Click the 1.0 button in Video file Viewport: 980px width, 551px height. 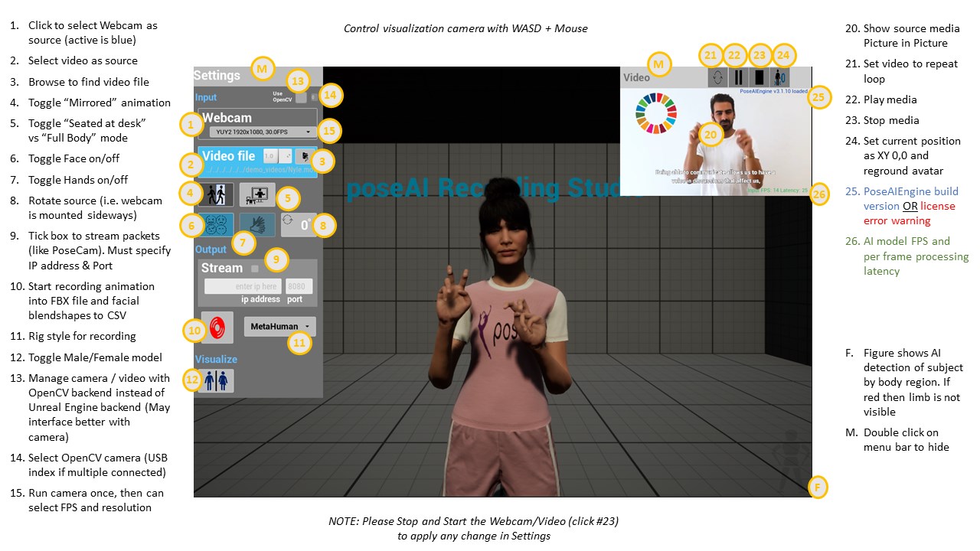pyautogui.click(x=269, y=155)
